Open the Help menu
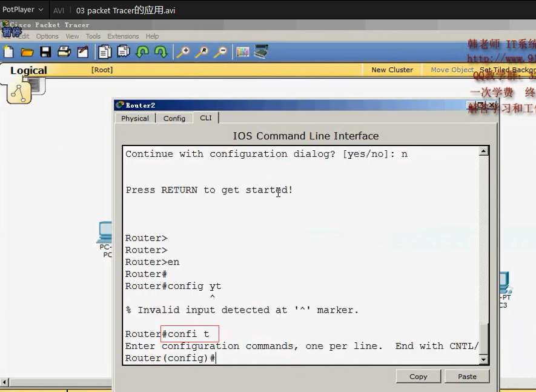This screenshot has height=392, width=536. tap(152, 36)
